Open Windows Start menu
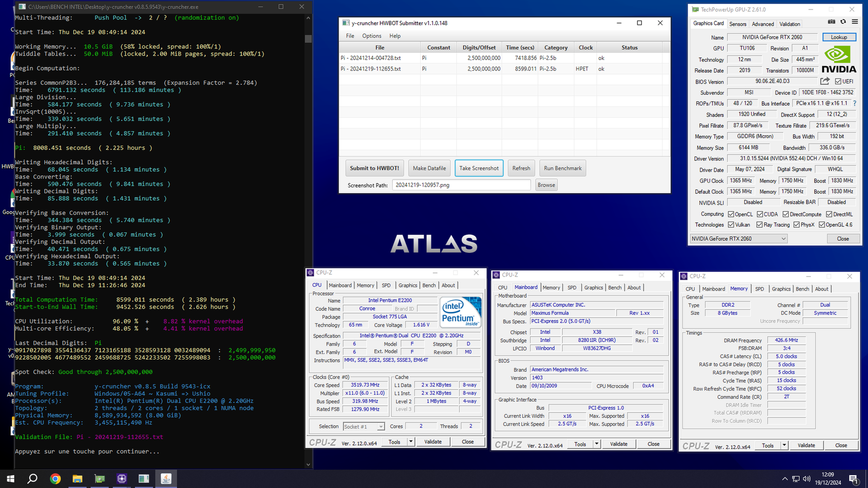This screenshot has height=488, width=868. tap(10, 479)
